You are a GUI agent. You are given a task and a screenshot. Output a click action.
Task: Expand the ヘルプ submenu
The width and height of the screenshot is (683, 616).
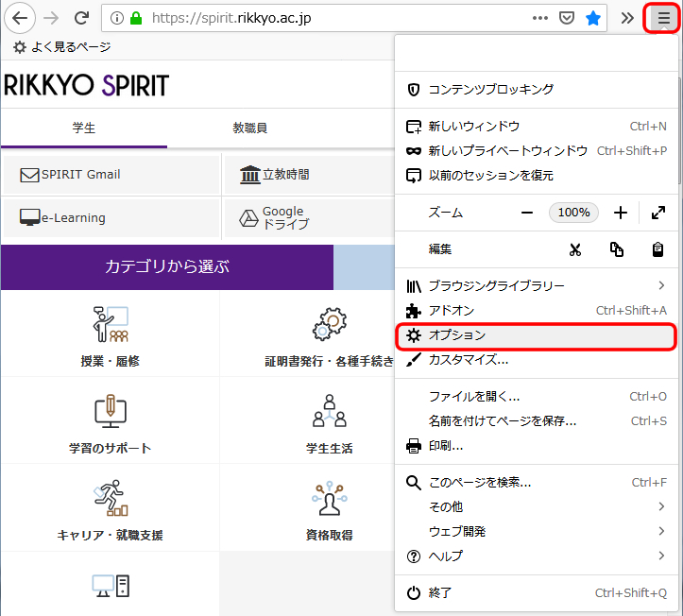[536, 556]
